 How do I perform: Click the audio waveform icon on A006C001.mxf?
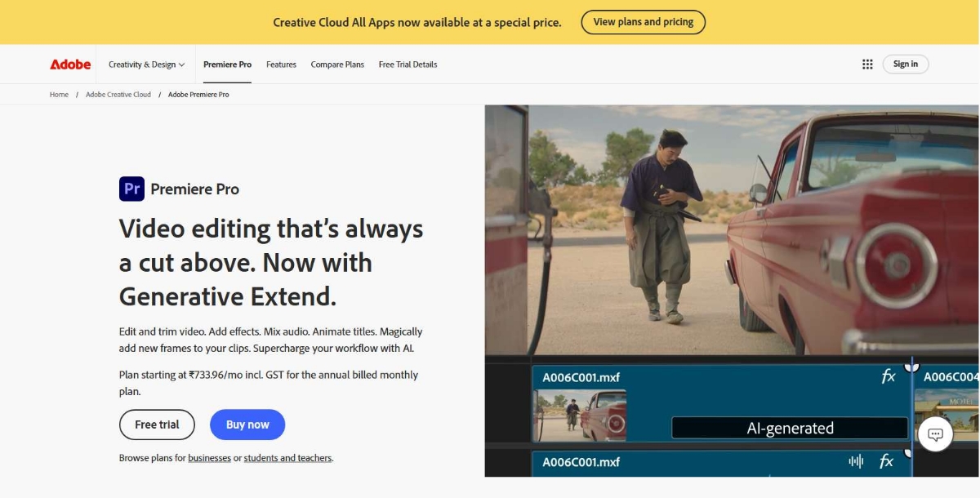(x=854, y=462)
